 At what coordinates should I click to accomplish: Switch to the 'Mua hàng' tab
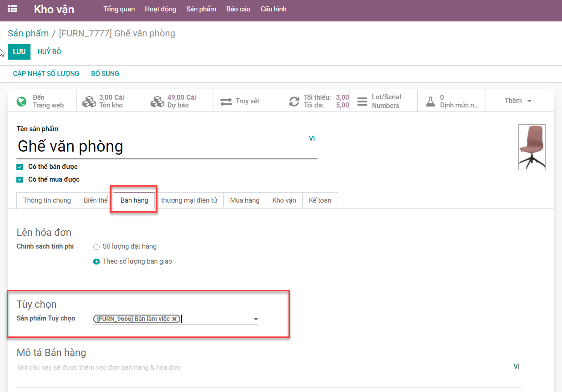point(244,200)
